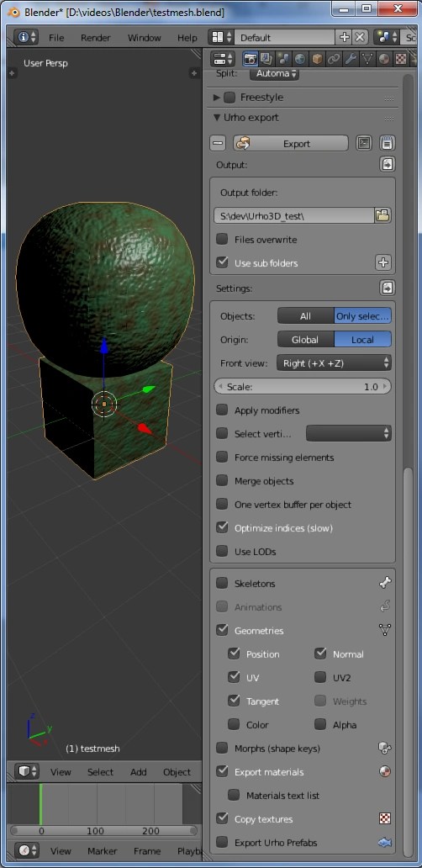The image size is (422, 868).
Task: Open the Texture properties tab icon
Action: click(400, 59)
